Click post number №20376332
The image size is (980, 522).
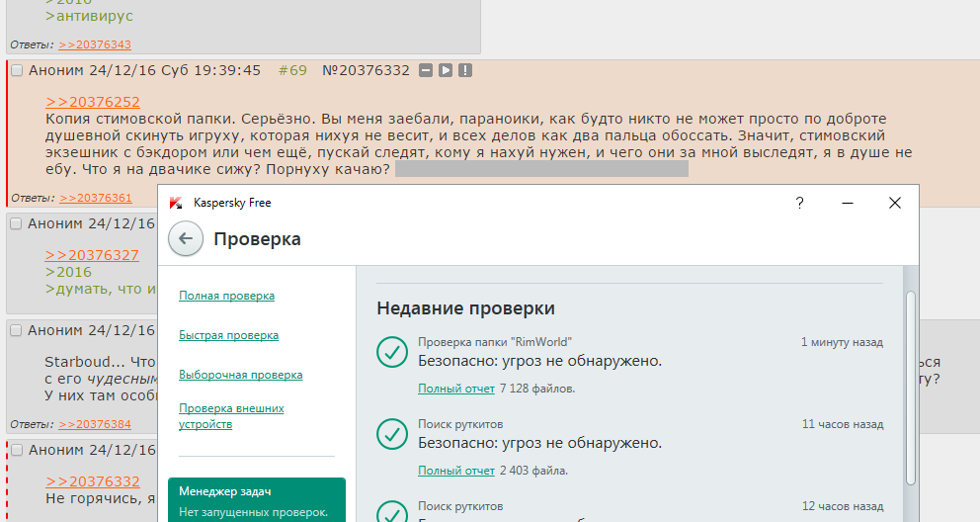[366, 70]
